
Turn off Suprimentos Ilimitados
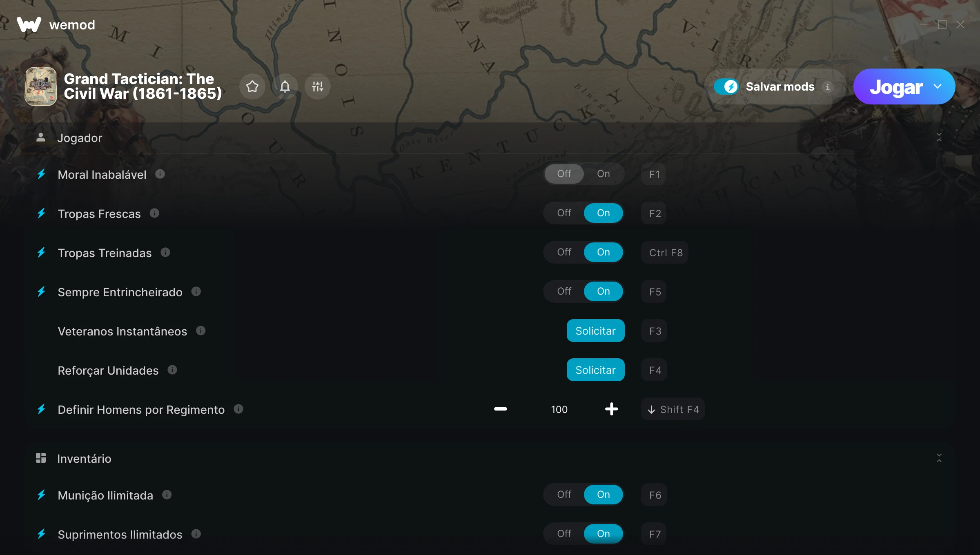tap(564, 534)
